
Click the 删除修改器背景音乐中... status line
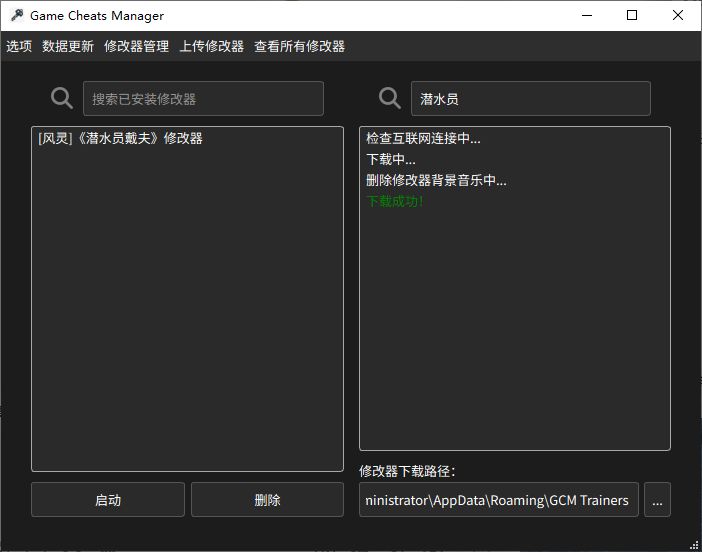click(436, 180)
